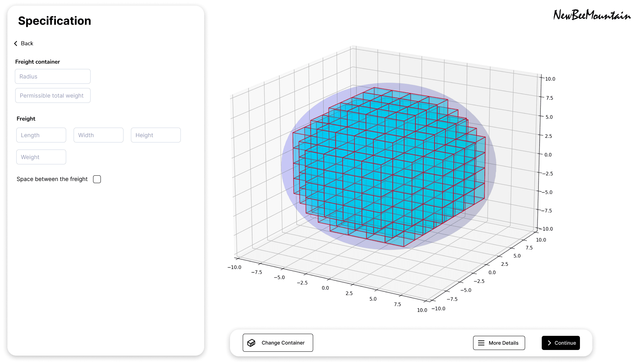This screenshot has height=362, width=644.
Task: Click the Height input field
Action: click(x=156, y=135)
